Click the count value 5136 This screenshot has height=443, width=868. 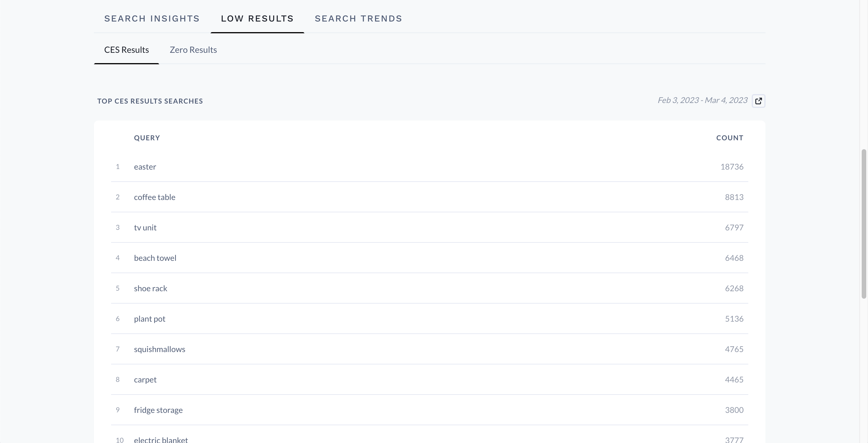[734, 319]
